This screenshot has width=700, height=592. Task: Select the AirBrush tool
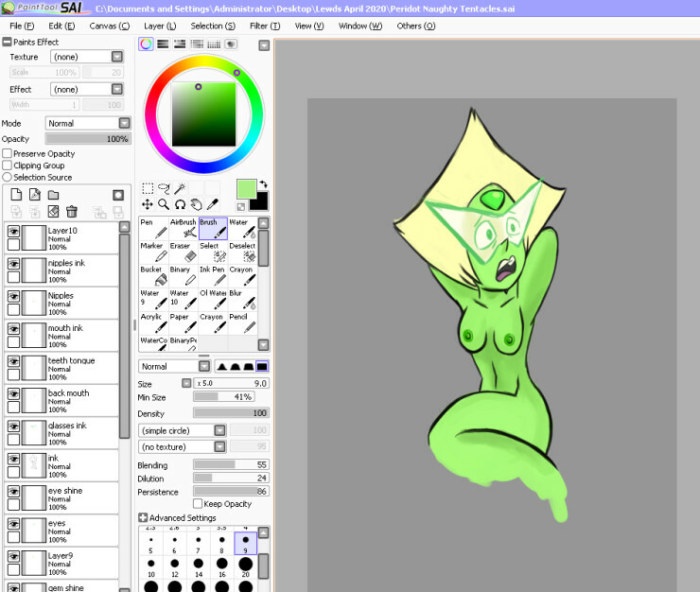(x=183, y=228)
